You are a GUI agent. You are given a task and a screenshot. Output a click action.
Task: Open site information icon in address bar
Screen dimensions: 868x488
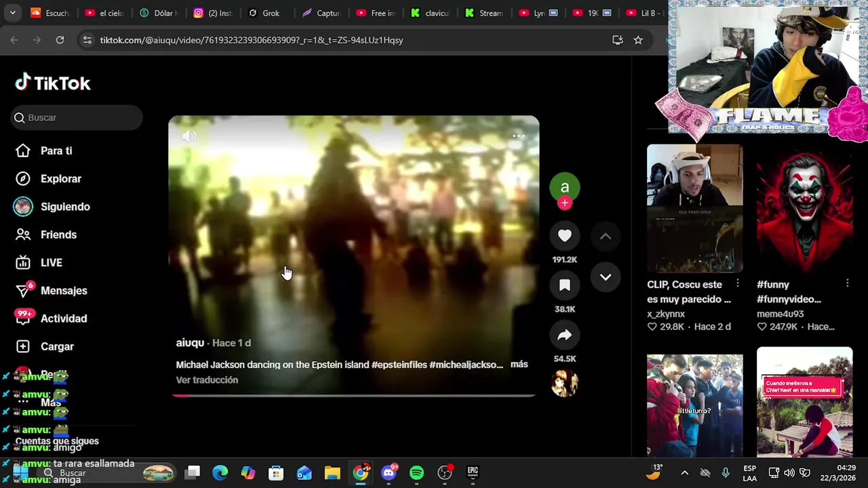[x=87, y=40]
